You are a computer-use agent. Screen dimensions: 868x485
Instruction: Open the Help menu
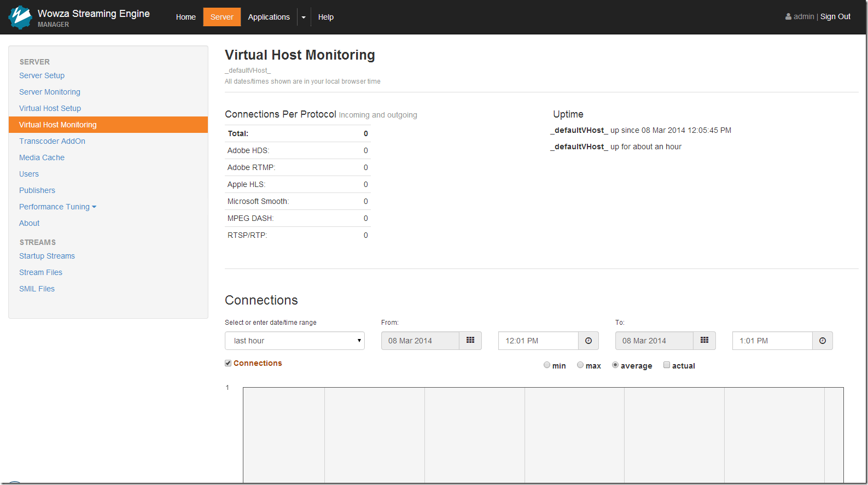[x=326, y=17]
